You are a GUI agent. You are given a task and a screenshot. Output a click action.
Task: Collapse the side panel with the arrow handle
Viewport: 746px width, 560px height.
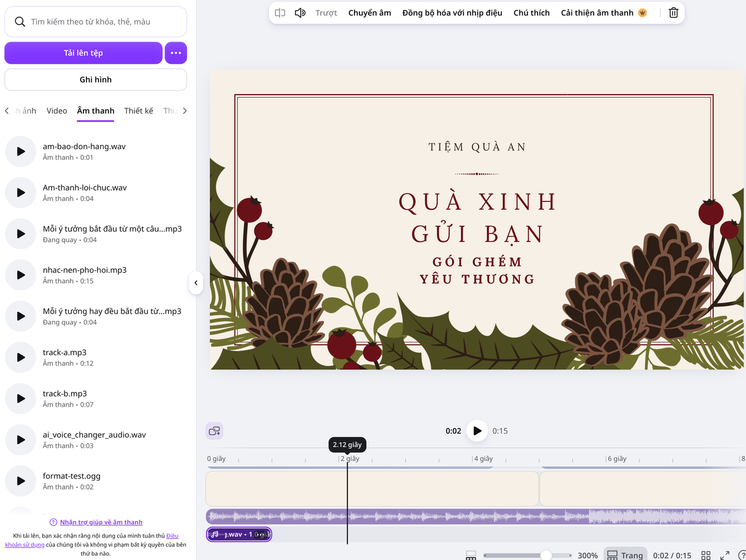(x=196, y=283)
